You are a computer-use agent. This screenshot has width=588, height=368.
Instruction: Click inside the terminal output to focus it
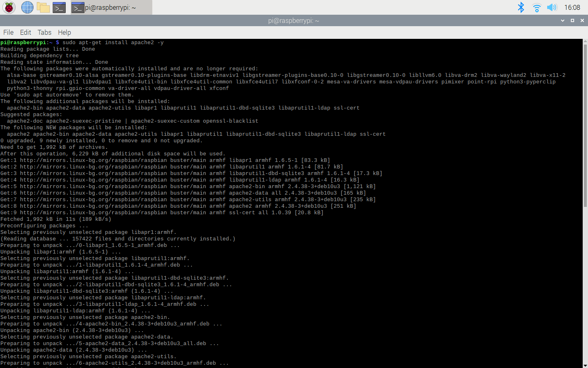click(x=286, y=204)
